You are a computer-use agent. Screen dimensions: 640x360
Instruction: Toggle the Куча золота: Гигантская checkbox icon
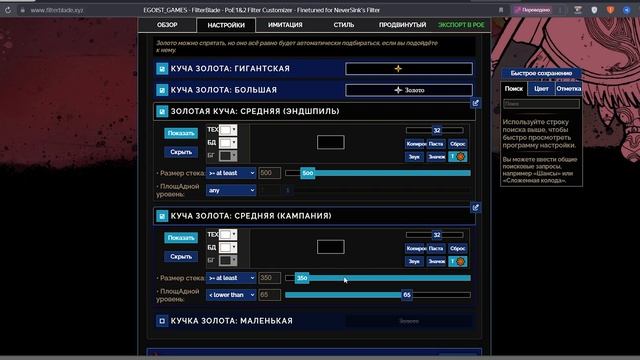point(162,69)
